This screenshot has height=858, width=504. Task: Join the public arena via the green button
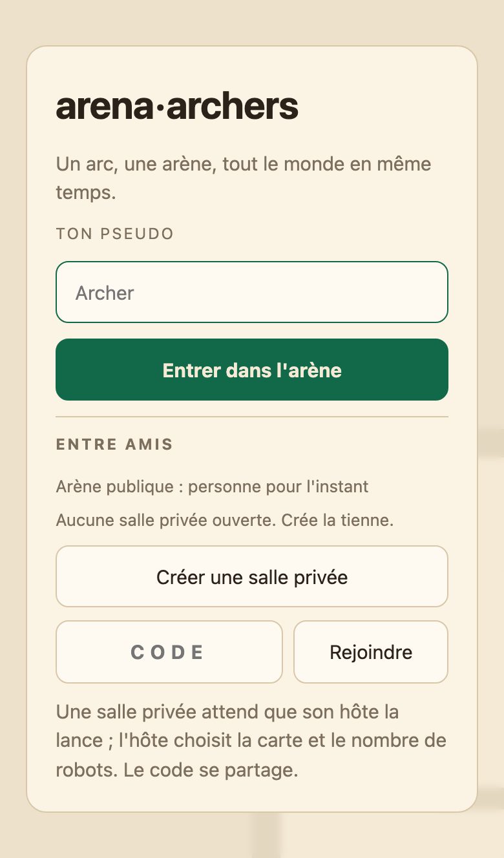pos(252,370)
